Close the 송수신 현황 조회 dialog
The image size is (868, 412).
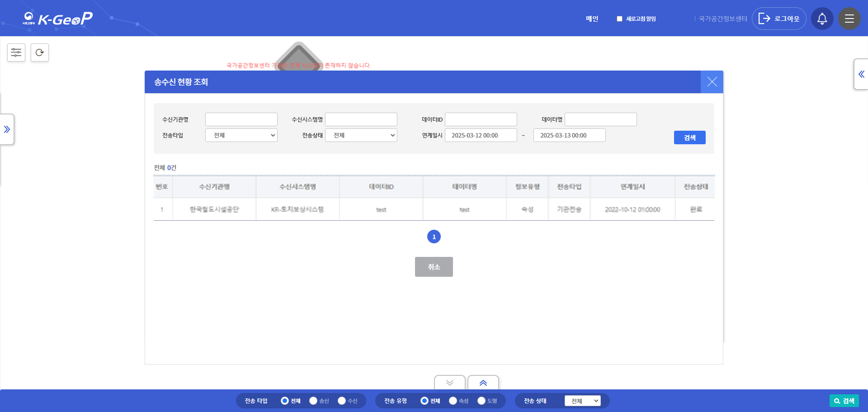coord(712,82)
